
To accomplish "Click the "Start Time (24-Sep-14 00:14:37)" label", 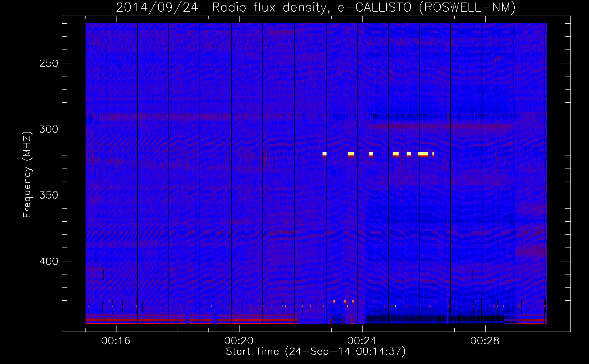I will click(x=316, y=352).
